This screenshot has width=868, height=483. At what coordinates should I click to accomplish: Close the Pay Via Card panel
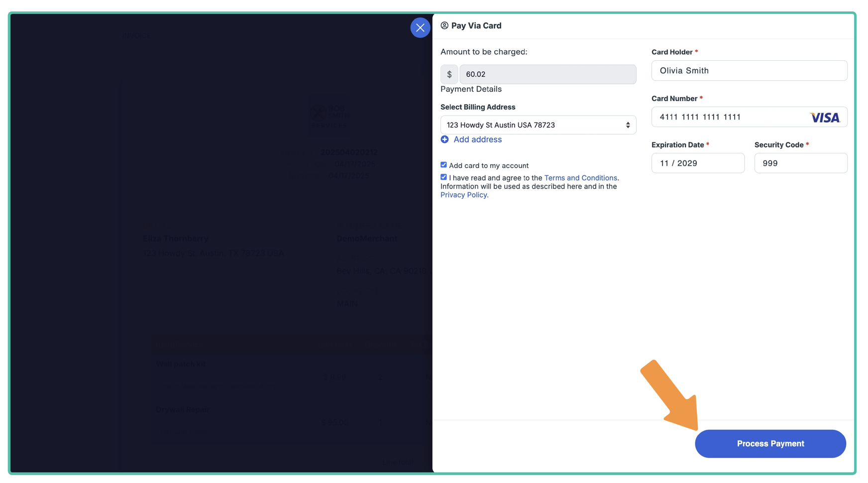coord(420,28)
